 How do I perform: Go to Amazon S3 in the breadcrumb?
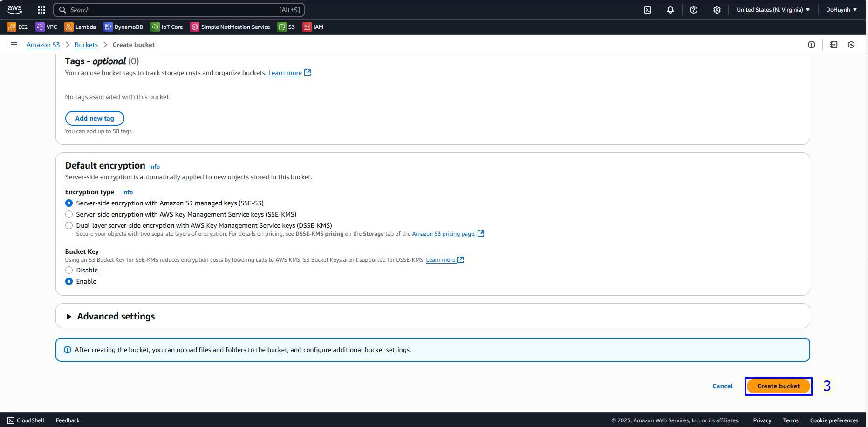(43, 45)
